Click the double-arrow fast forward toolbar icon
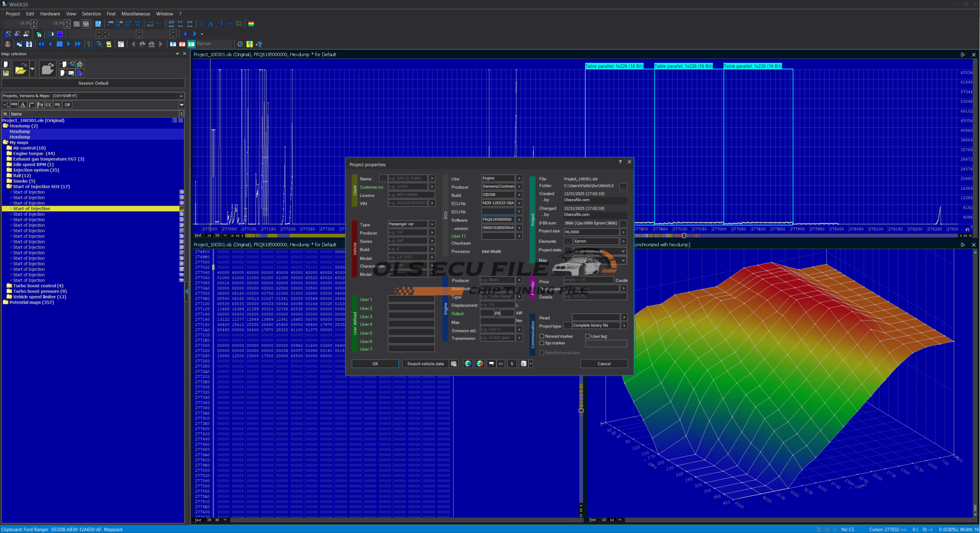 pos(78,44)
